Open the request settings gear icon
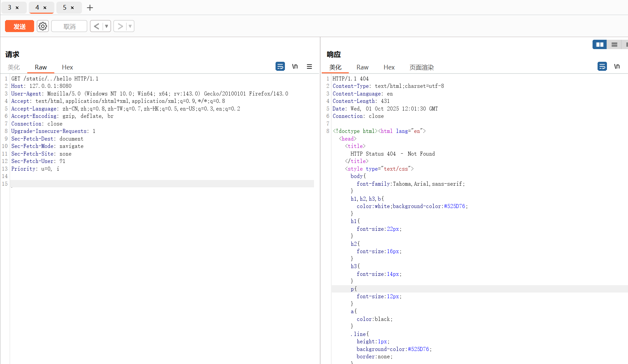 tap(43, 26)
